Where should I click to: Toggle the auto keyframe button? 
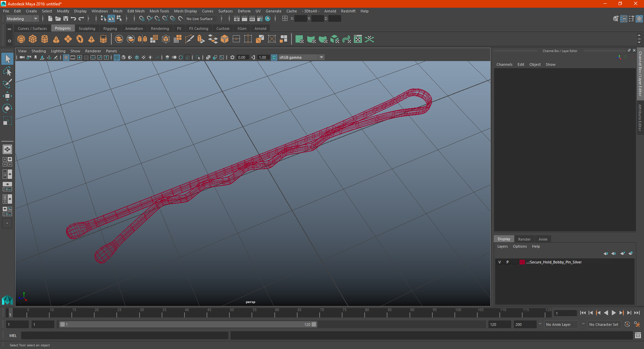[627, 325]
